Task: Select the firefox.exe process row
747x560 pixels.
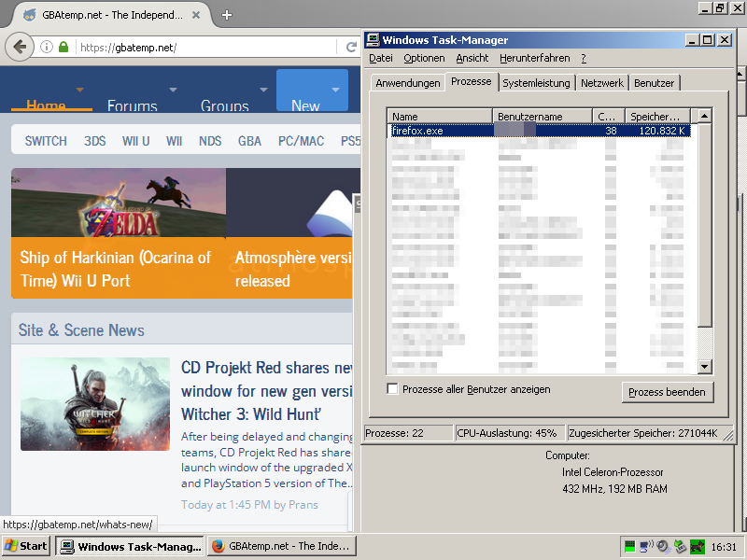Action: pyautogui.click(x=540, y=131)
